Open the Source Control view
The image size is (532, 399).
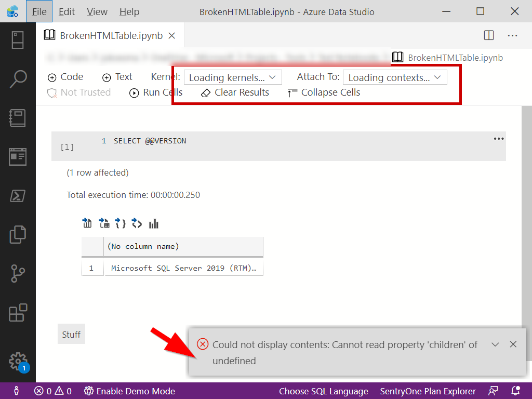18,274
